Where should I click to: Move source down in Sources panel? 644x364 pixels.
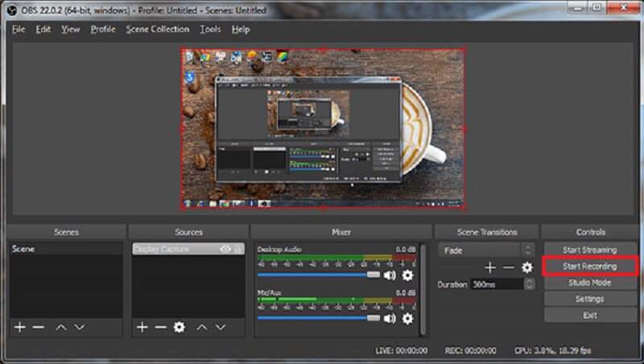pyautogui.click(x=221, y=328)
